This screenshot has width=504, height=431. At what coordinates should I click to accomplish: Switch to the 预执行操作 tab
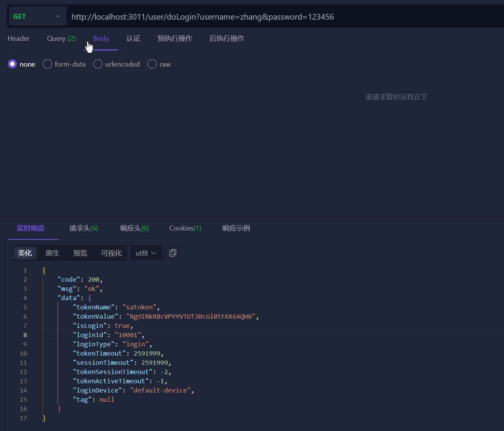coord(175,38)
